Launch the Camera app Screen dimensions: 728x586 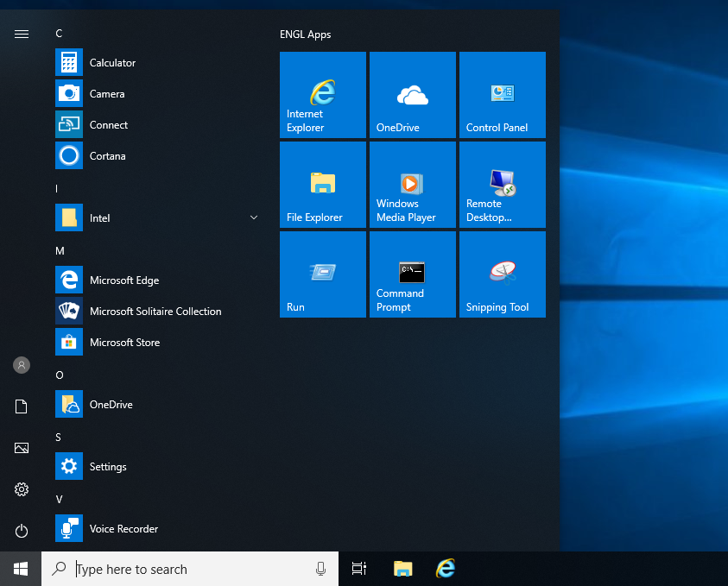point(157,93)
